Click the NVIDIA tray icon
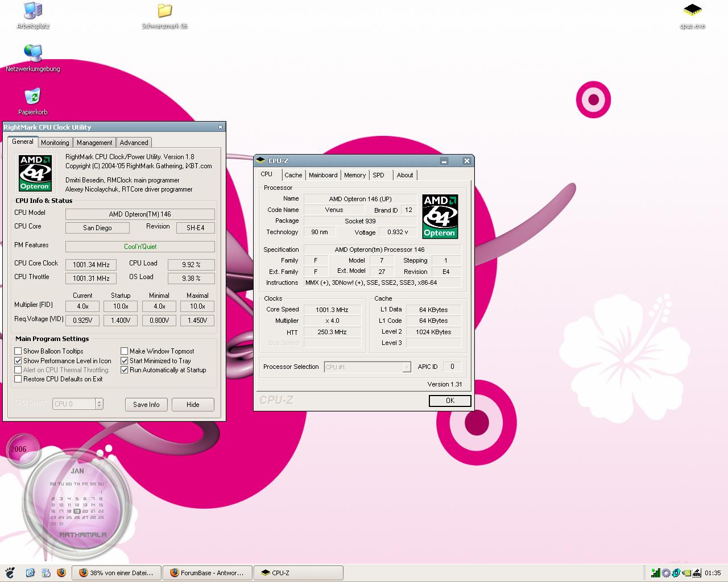 686,573
